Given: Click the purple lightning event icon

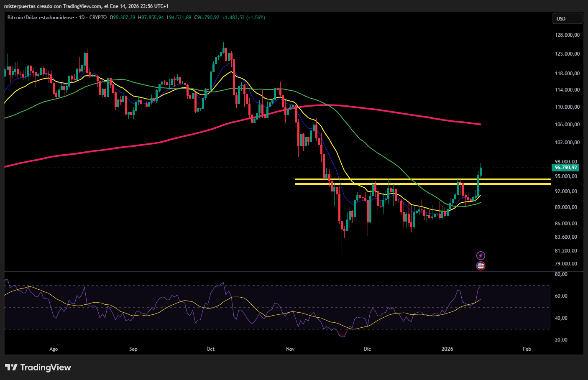Looking at the screenshot, I should click(x=481, y=255).
